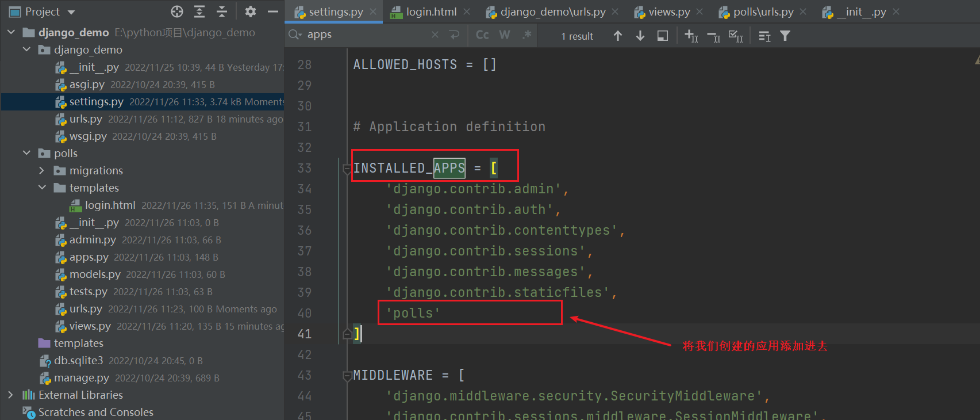Expand External Libraries node

coord(10,395)
